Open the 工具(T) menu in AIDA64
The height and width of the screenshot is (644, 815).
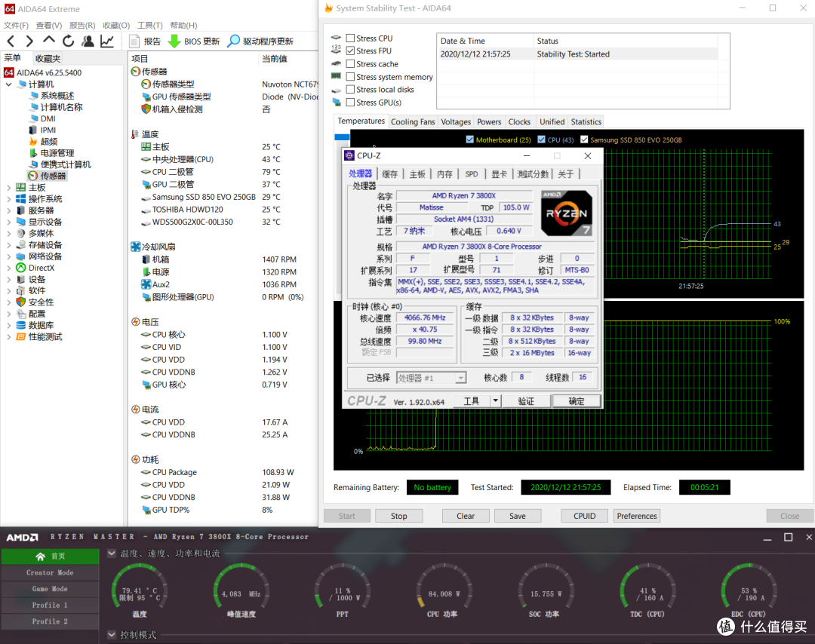pyautogui.click(x=150, y=26)
